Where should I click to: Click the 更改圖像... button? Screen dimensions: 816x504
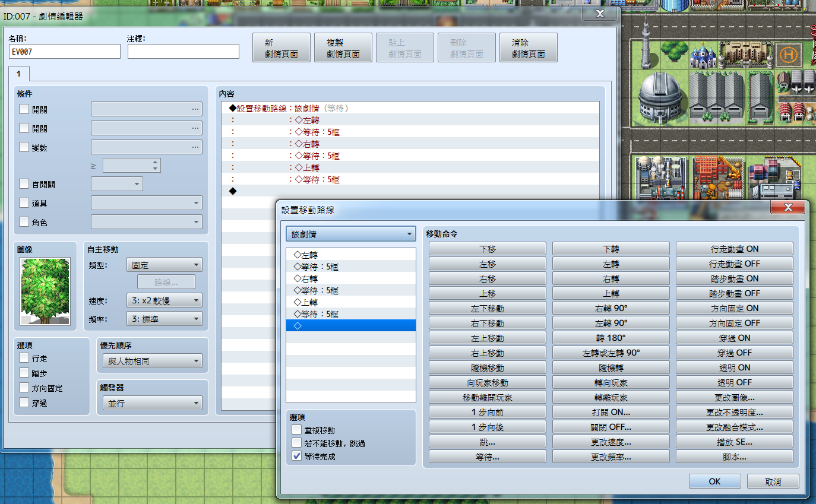point(735,397)
